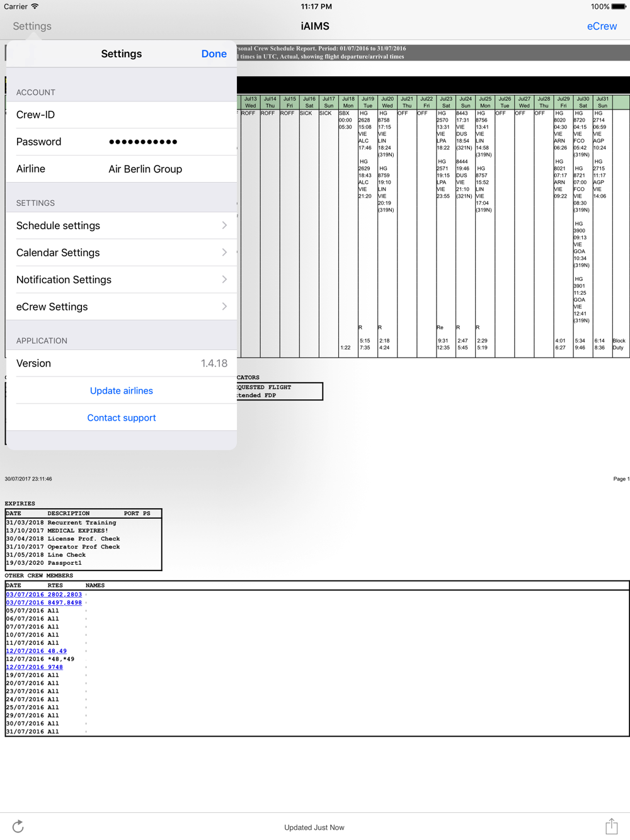Open crew link 12/07/2016 9748
This screenshot has height=840, width=630.
point(34,667)
